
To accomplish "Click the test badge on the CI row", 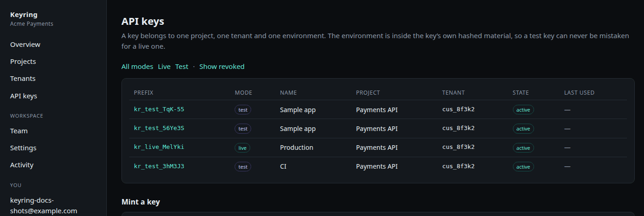I will pyautogui.click(x=243, y=167).
